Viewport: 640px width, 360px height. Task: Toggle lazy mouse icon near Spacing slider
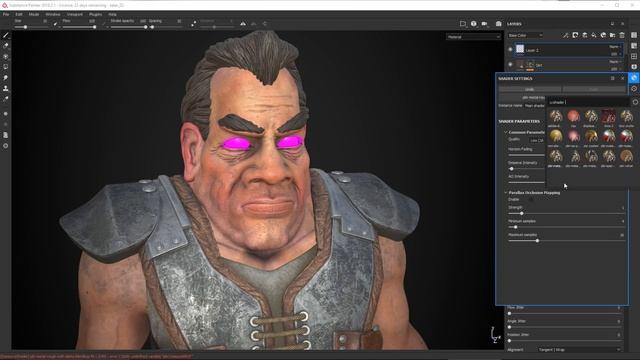[x=193, y=24]
